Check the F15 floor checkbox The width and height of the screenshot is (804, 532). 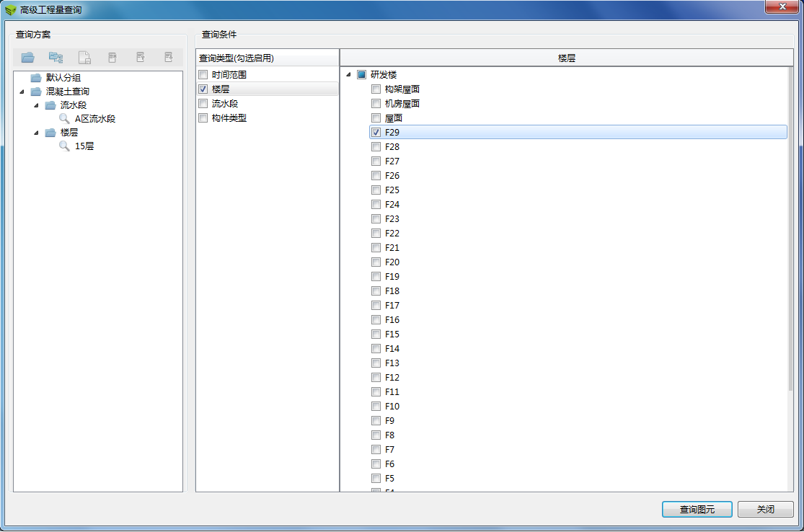(376, 334)
